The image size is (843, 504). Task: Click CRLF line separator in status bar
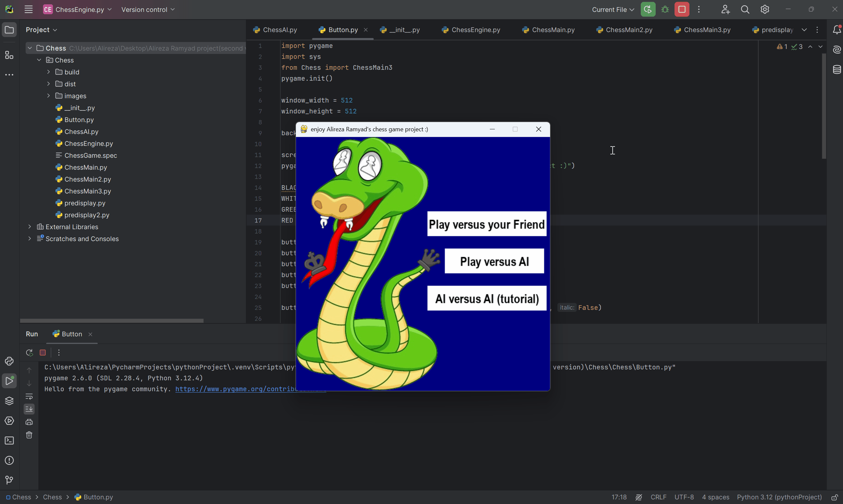point(658,497)
